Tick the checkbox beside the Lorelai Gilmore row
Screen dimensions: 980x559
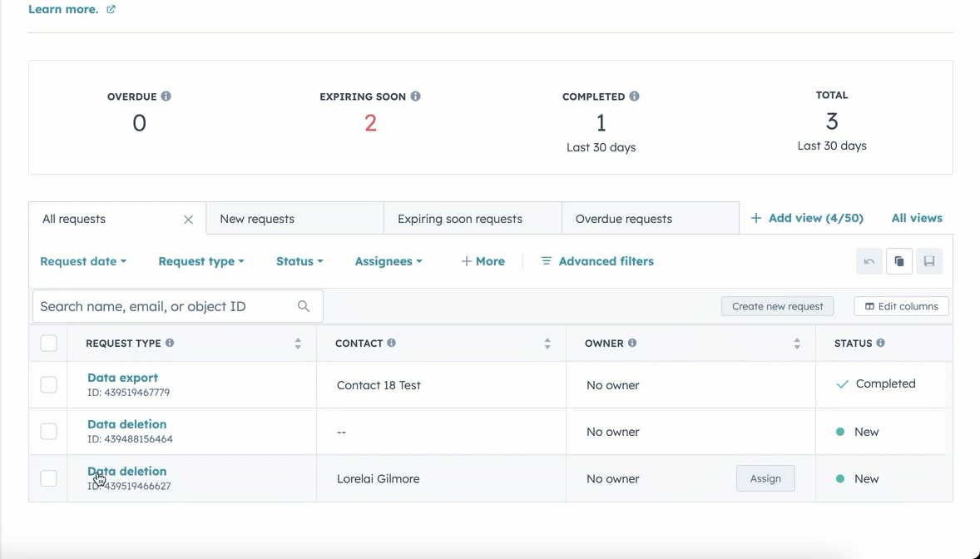pyautogui.click(x=48, y=478)
